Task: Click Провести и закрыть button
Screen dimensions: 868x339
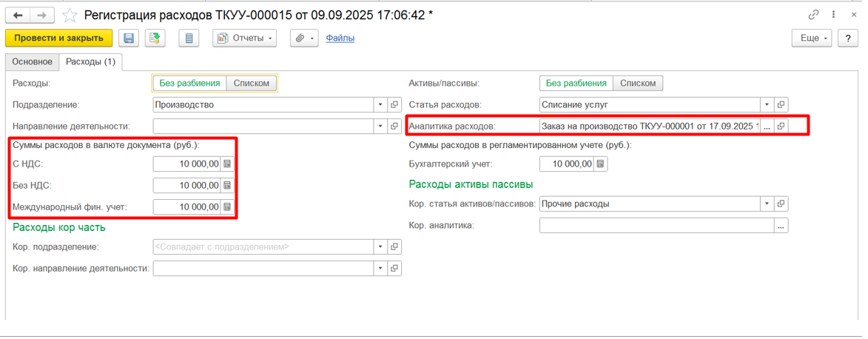Action: (x=58, y=38)
